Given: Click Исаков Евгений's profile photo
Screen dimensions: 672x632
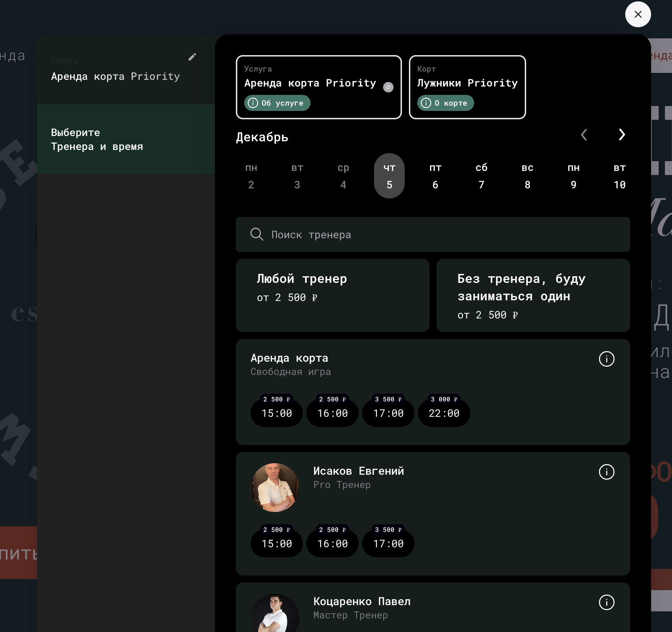Looking at the screenshot, I should point(275,487).
